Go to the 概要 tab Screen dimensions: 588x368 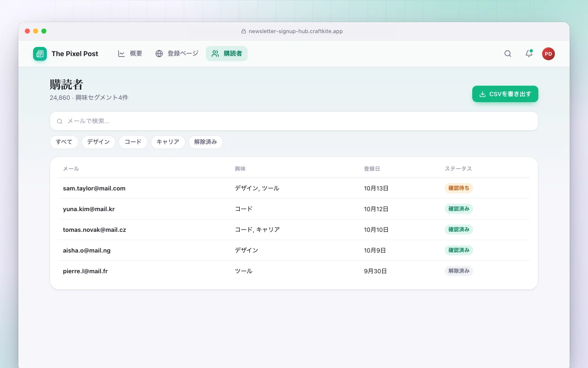(130, 54)
